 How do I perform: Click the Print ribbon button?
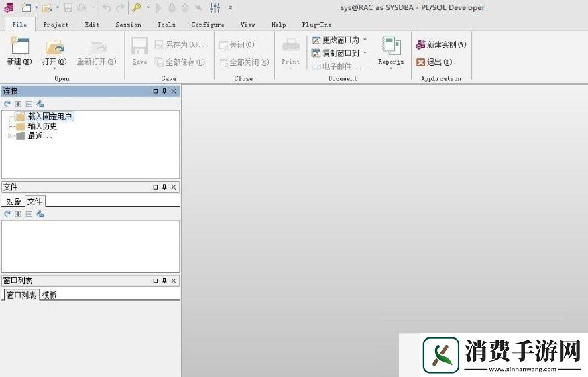pos(290,52)
